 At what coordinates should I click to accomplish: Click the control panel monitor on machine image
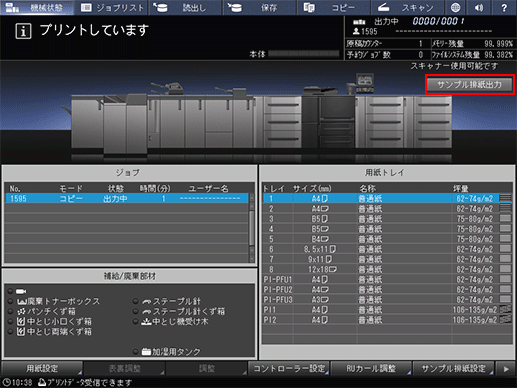365,81
